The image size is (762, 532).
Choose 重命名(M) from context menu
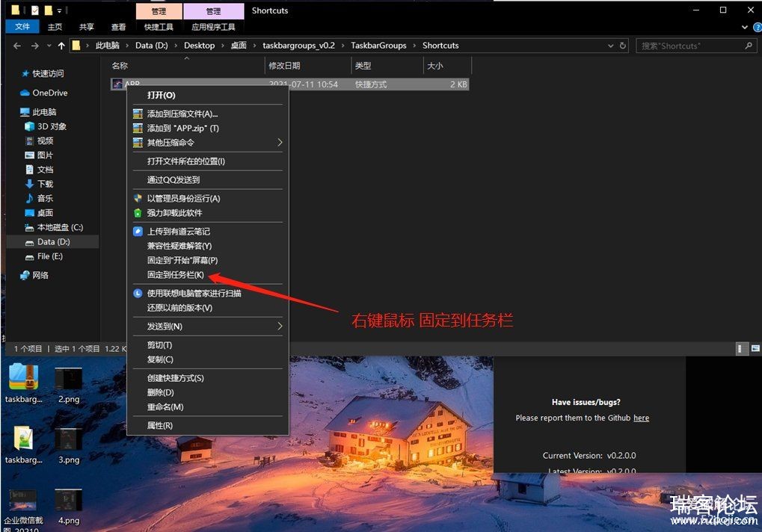pos(207,406)
